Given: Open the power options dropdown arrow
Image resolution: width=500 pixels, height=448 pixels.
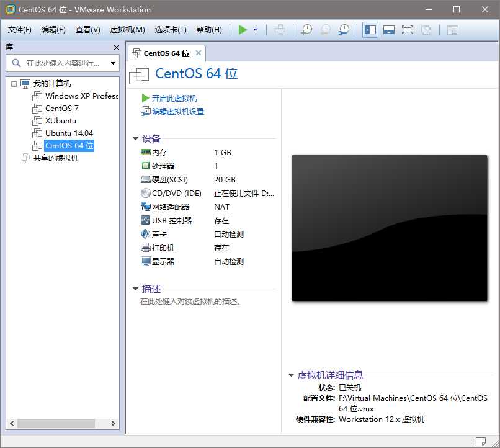Looking at the screenshot, I should click(x=256, y=30).
